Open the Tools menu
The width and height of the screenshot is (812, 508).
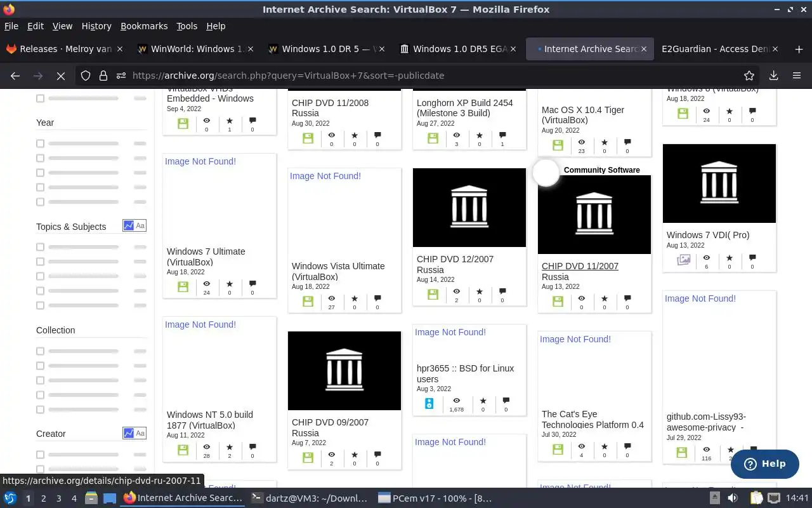187,26
